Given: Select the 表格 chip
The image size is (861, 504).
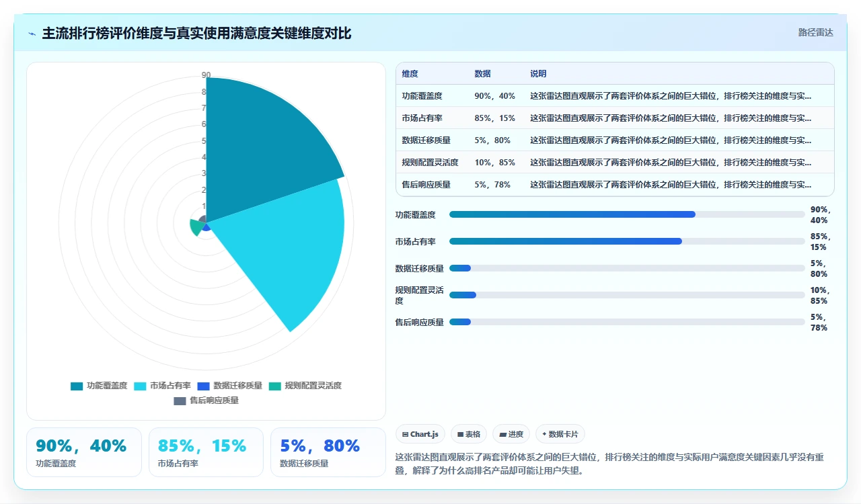Looking at the screenshot, I should point(469,434).
